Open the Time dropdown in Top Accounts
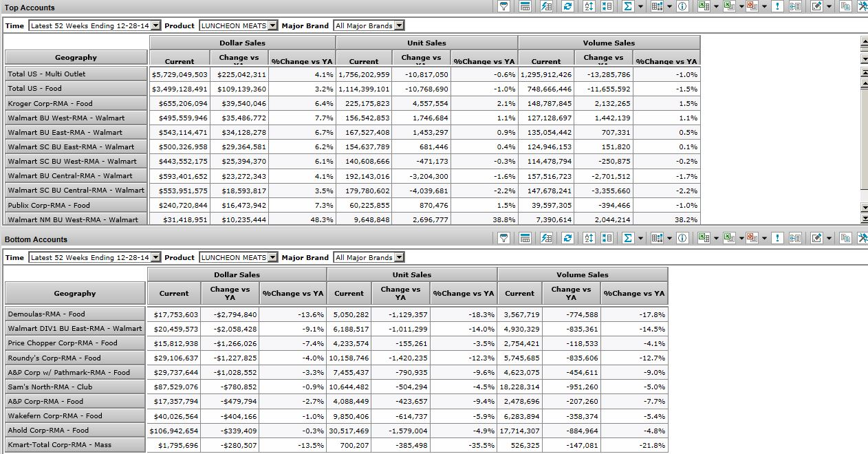This screenshot has height=454, width=868. click(x=155, y=25)
